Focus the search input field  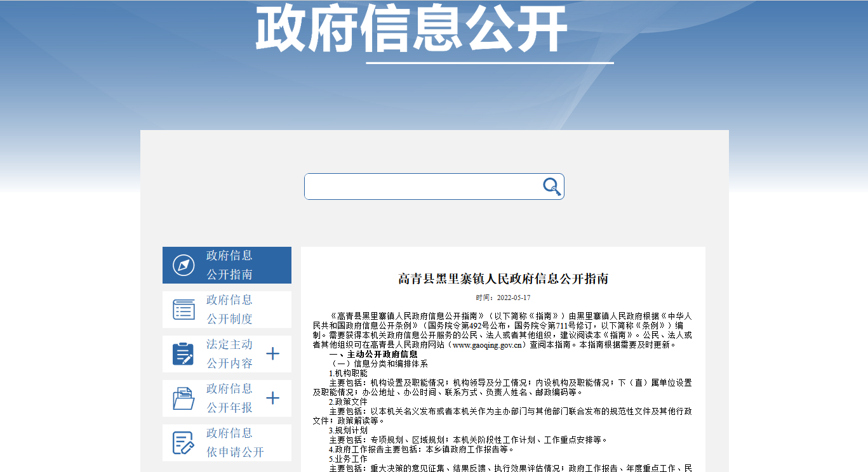(x=422, y=187)
